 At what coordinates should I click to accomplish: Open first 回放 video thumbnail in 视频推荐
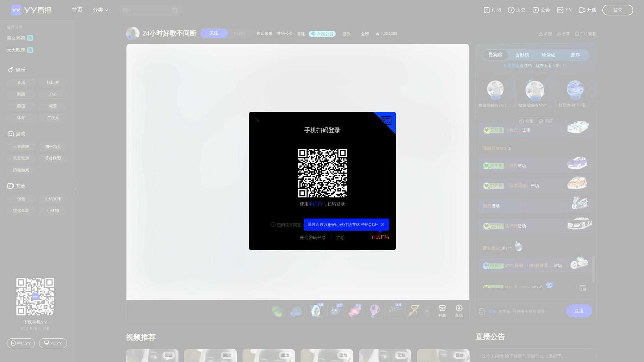pyautogui.click(x=152, y=355)
